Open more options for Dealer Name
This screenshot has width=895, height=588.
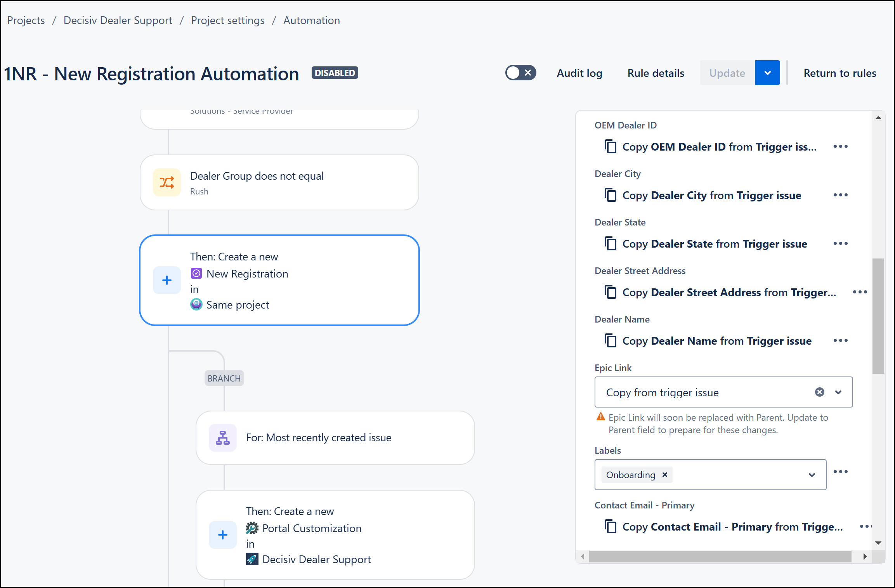841,340
